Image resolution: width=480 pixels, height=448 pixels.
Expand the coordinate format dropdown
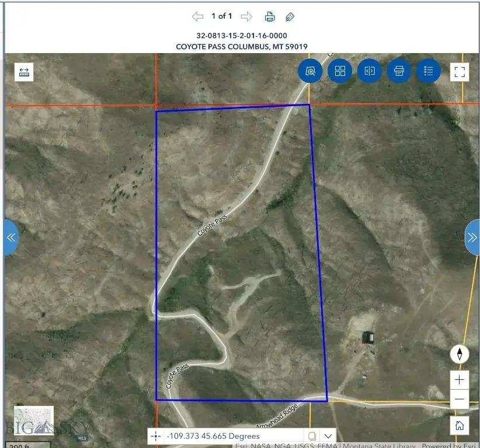click(328, 435)
